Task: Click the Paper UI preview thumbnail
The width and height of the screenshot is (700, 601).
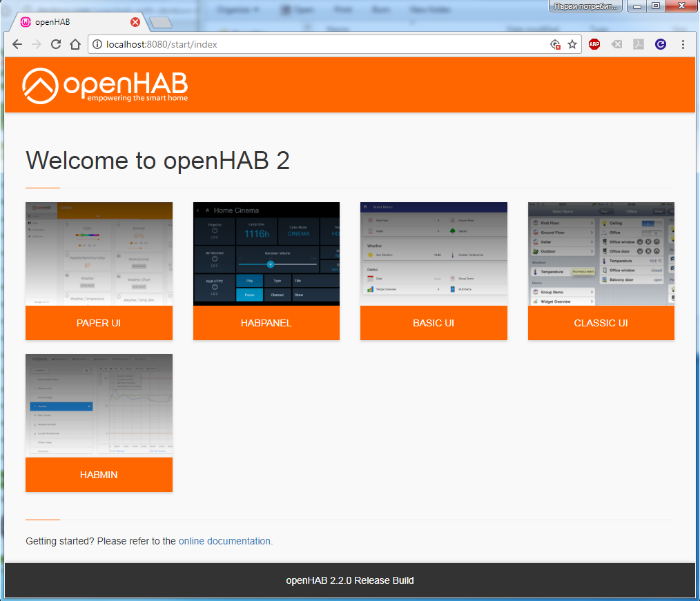Action: point(99,254)
